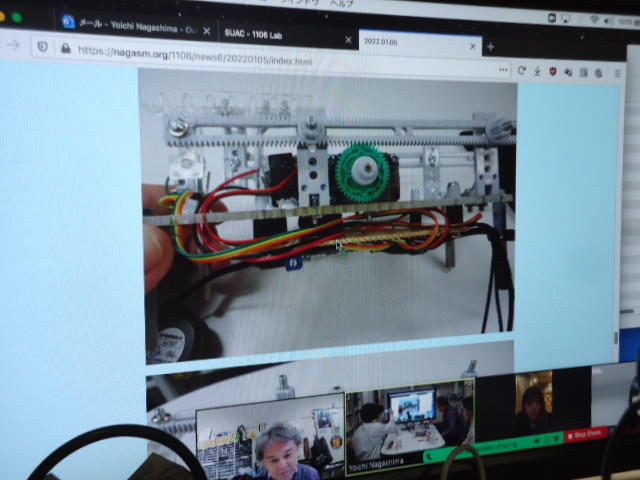Click the round extension icon beside menu button

click(x=599, y=73)
